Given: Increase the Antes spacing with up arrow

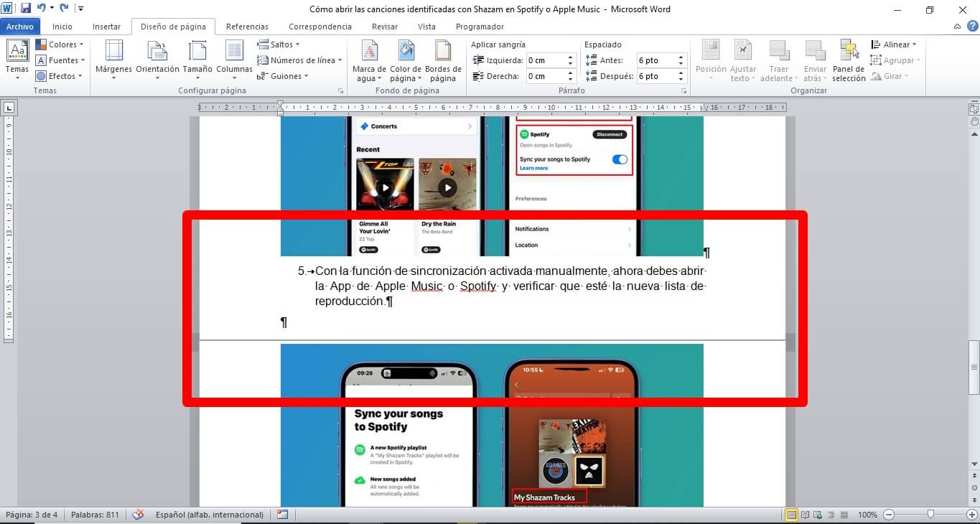Looking at the screenshot, I should (x=681, y=57).
